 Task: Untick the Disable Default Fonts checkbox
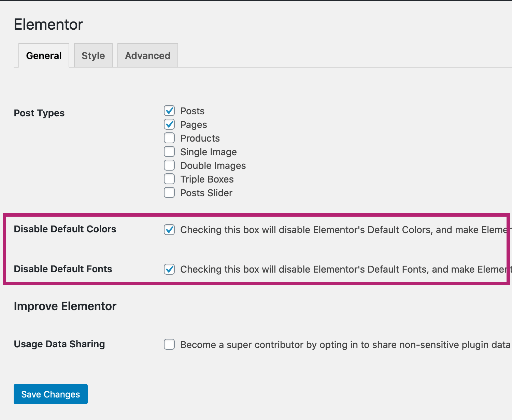coord(169,269)
